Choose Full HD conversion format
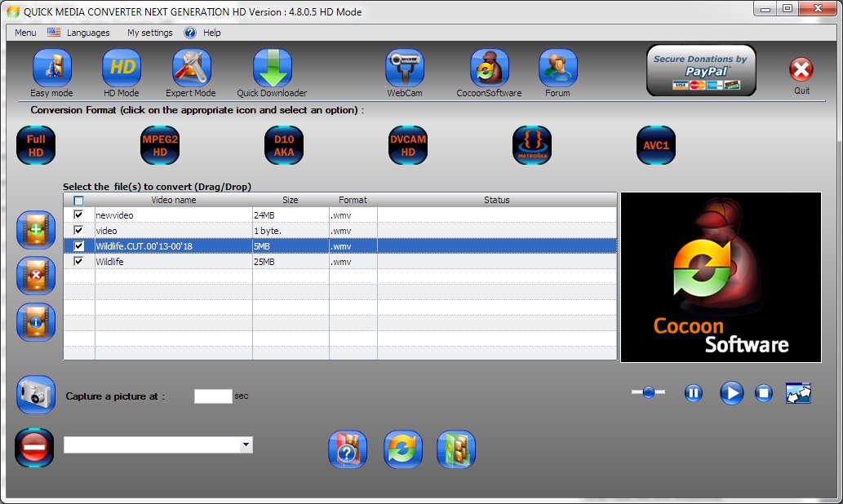This screenshot has width=843, height=504. [x=36, y=145]
